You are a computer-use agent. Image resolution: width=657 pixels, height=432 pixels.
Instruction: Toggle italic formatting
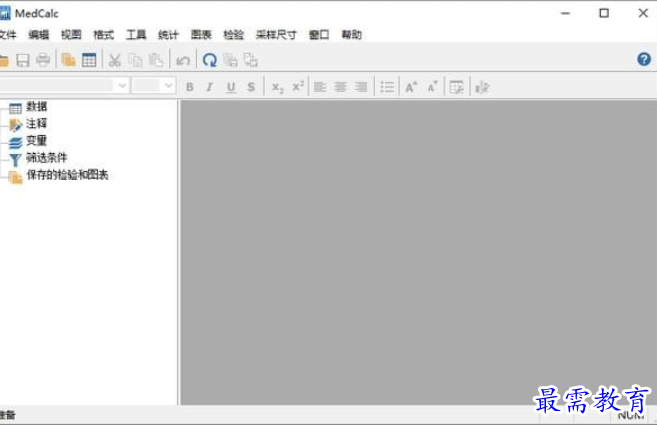210,87
